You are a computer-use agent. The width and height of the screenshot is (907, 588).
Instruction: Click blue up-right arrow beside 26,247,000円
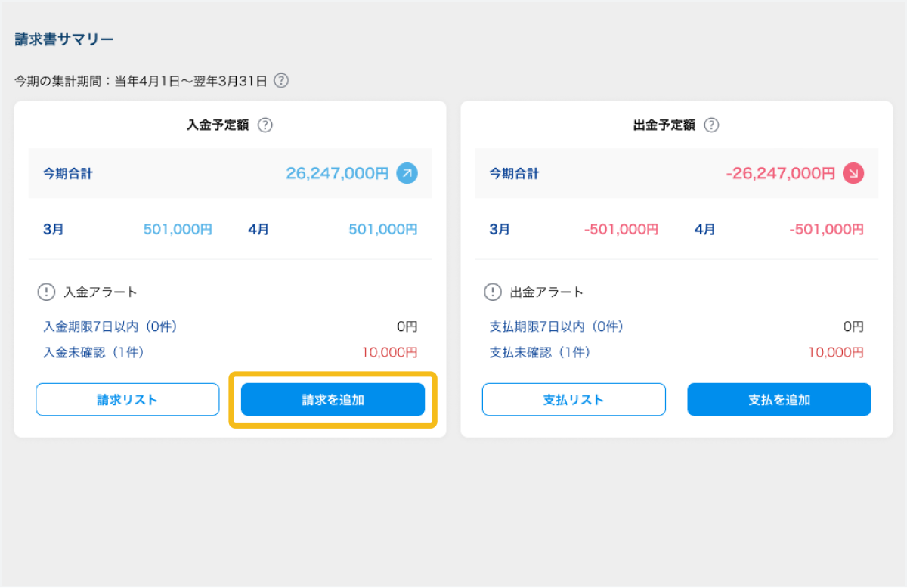(x=407, y=173)
